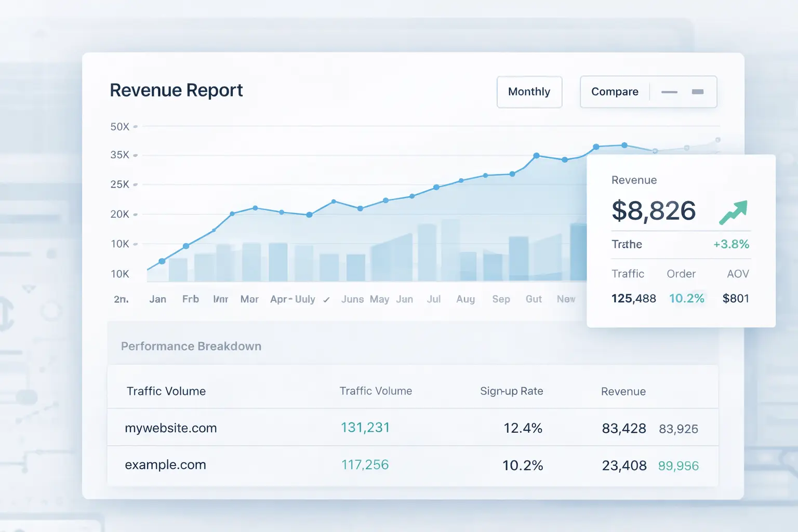
Task: Click the green trend arrow on Revenue card
Action: [x=733, y=212]
